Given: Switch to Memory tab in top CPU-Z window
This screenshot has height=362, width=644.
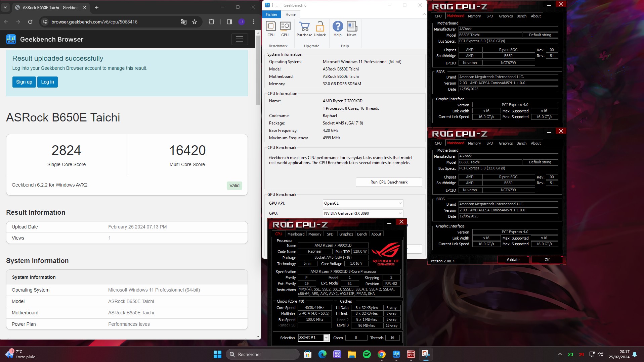Looking at the screenshot, I should click(474, 16).
